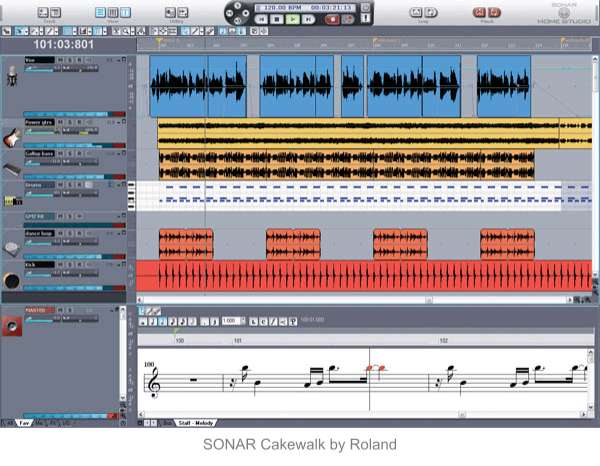600x466 pixels.
Task: Open the dropdown beside the Select tool
Action: (27, 31)
